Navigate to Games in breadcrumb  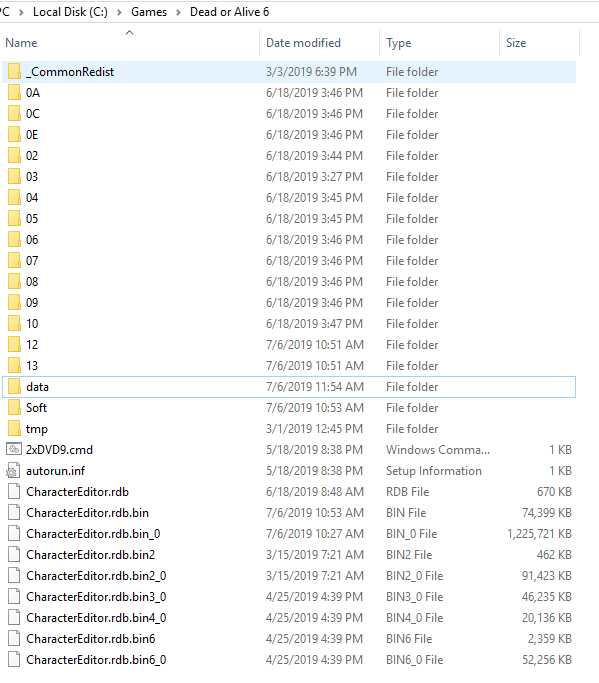pyautogui.click(x=149, y=12)
